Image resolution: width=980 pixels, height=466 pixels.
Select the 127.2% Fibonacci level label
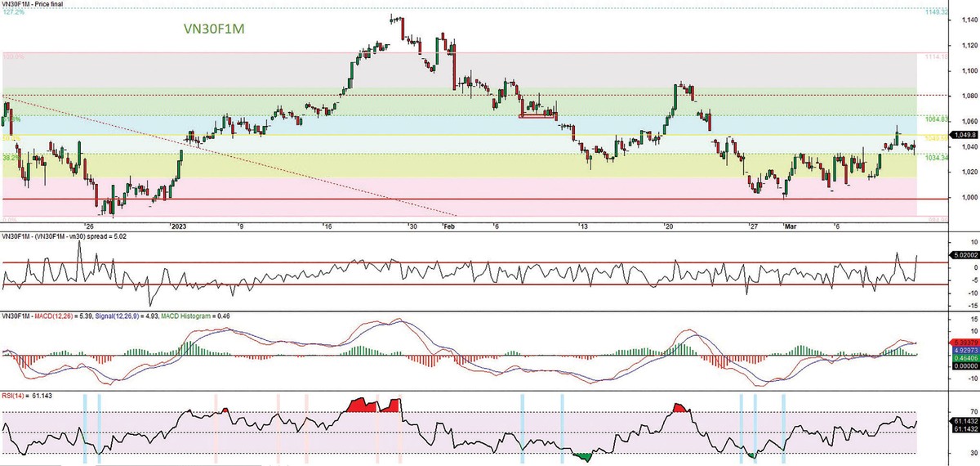pyautogui.click(x=14, y=13)
